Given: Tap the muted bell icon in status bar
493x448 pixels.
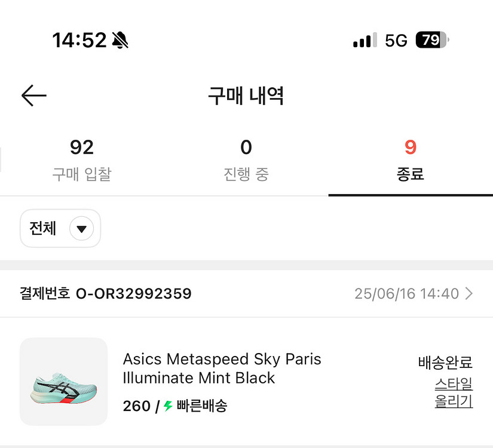Looking at the screenshot, I should coord(120,41).
